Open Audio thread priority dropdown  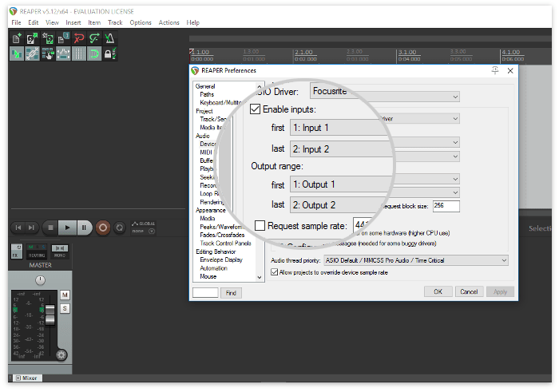[x=416, y=260]
